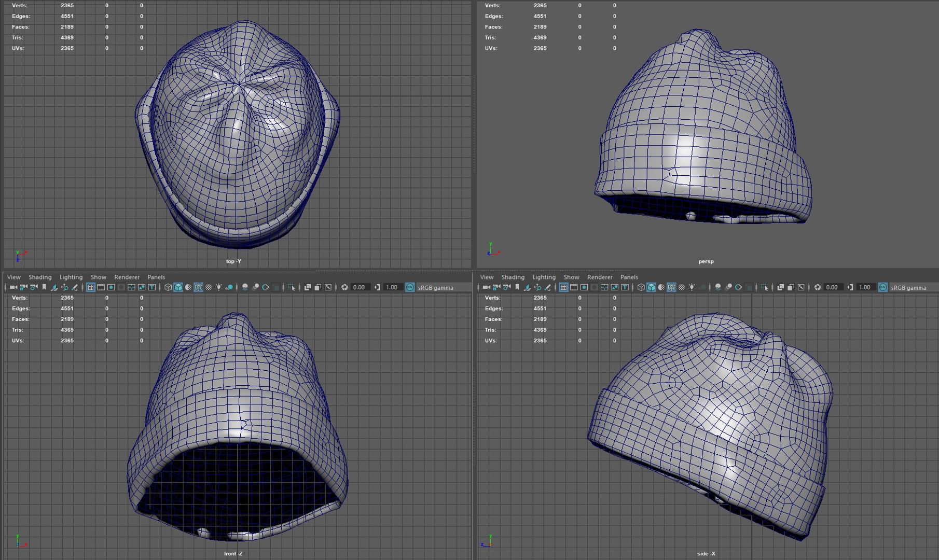Toggle Lock Camera in front -Z panel
The image size is (939, 560).
(23, 287)
